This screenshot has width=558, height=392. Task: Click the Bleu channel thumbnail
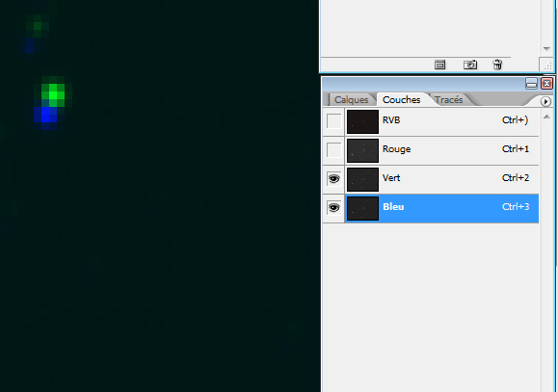pyautogui.click(x=362, y=208)
